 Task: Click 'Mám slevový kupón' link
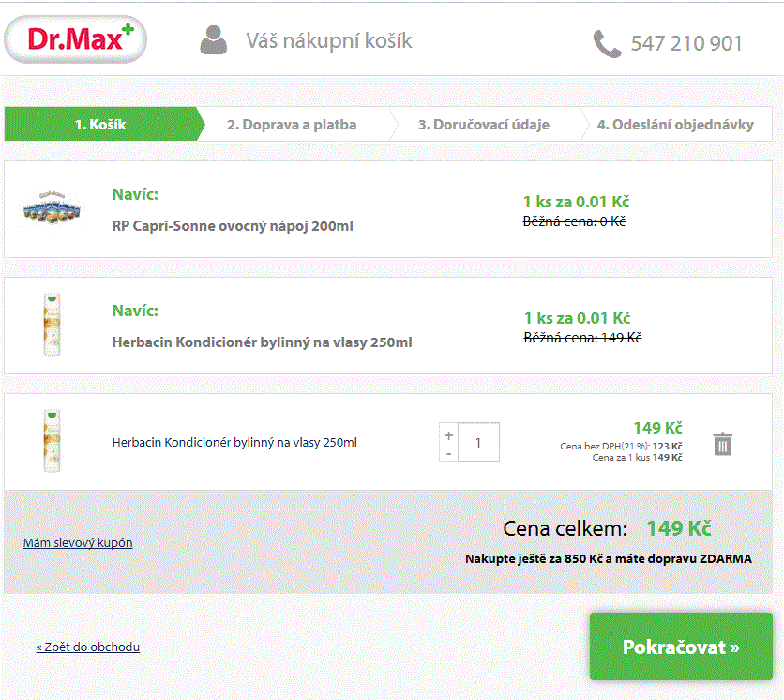78,542
